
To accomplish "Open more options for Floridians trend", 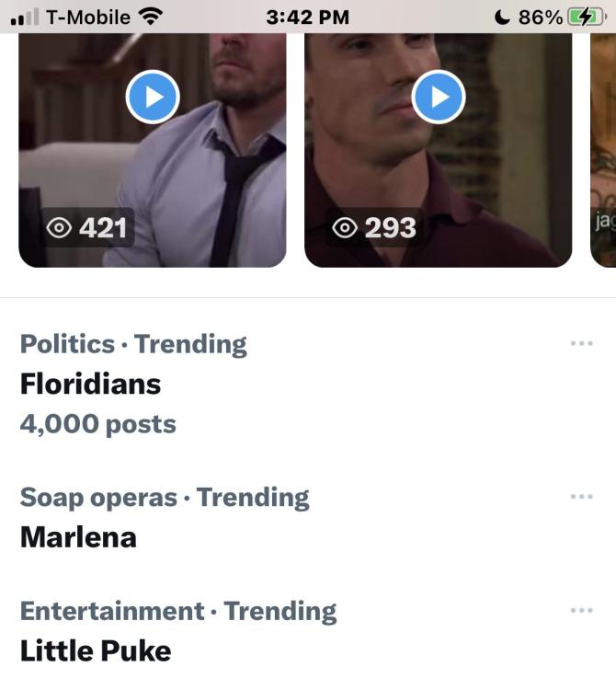I will point(581,344).
